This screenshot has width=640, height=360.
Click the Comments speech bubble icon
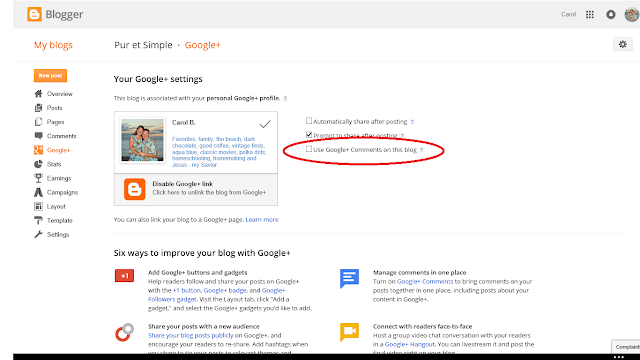tap(38, 136)
